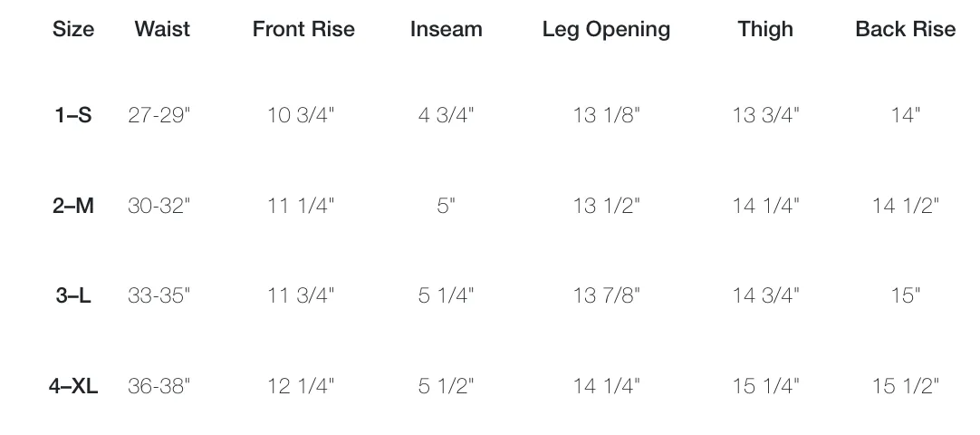Select the Inseam column header

tap(447, 29)
